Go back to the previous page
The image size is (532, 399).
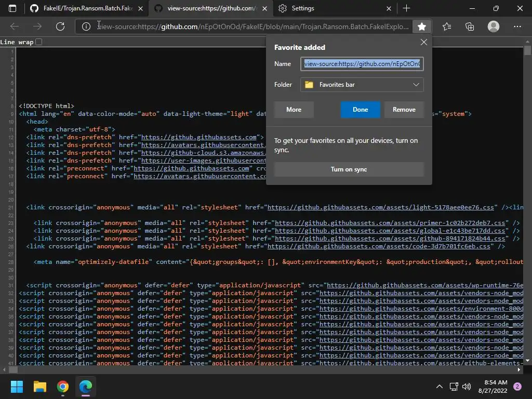pyautogui.click(x=15, y=26)
